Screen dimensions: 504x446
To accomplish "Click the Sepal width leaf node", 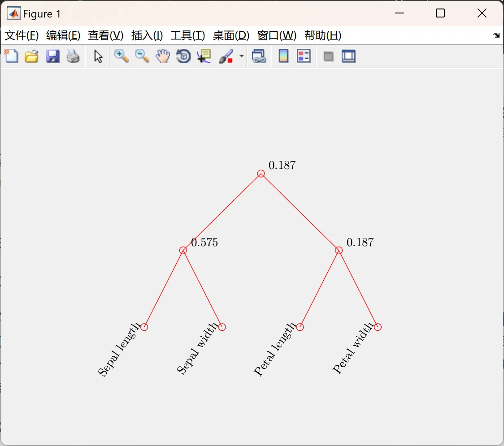I will coord(222,327).
